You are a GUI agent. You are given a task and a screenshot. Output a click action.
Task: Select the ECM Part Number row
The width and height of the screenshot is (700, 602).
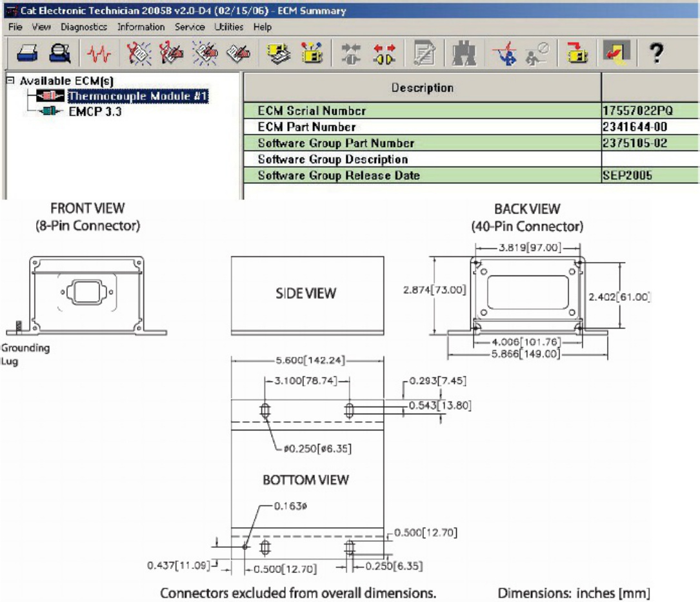click(471, 127)
